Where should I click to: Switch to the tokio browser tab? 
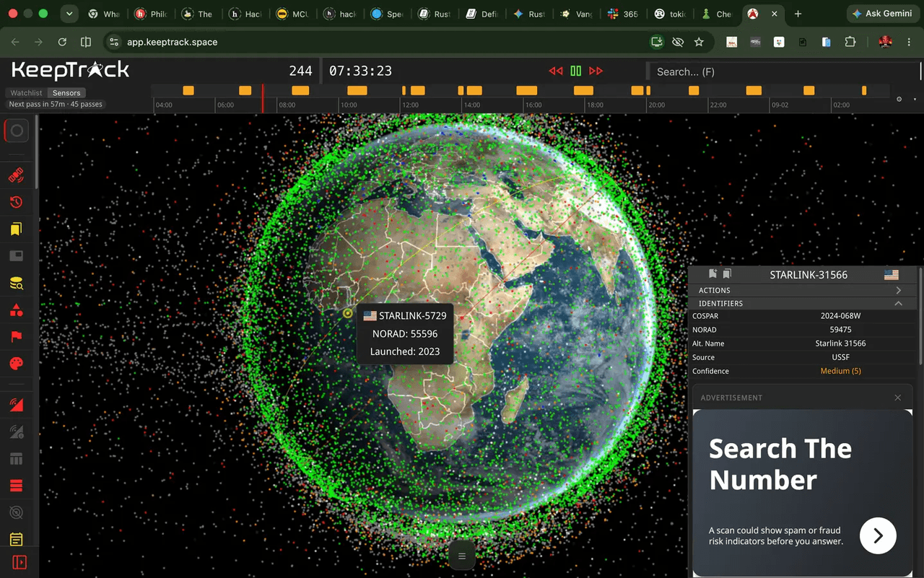point(670,14)
